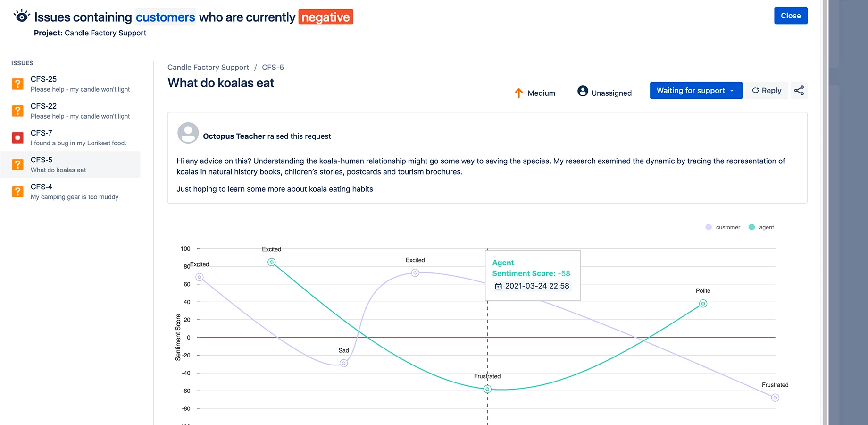Screen dimensions: 868x425
Task: Click the customer Sad data point
Action: [x=344, y=363]
